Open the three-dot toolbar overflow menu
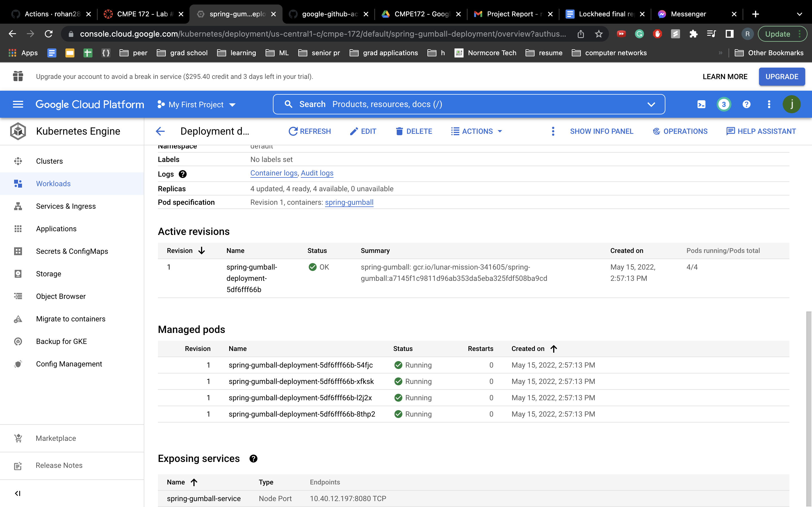Screen dimensions: 812x507 [x=553, y=131]
